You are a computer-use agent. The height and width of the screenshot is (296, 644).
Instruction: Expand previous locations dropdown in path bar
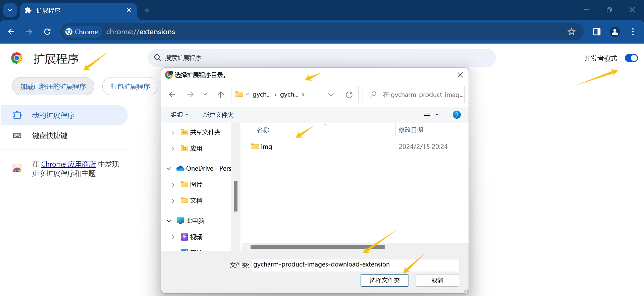[x=331, y=95]
